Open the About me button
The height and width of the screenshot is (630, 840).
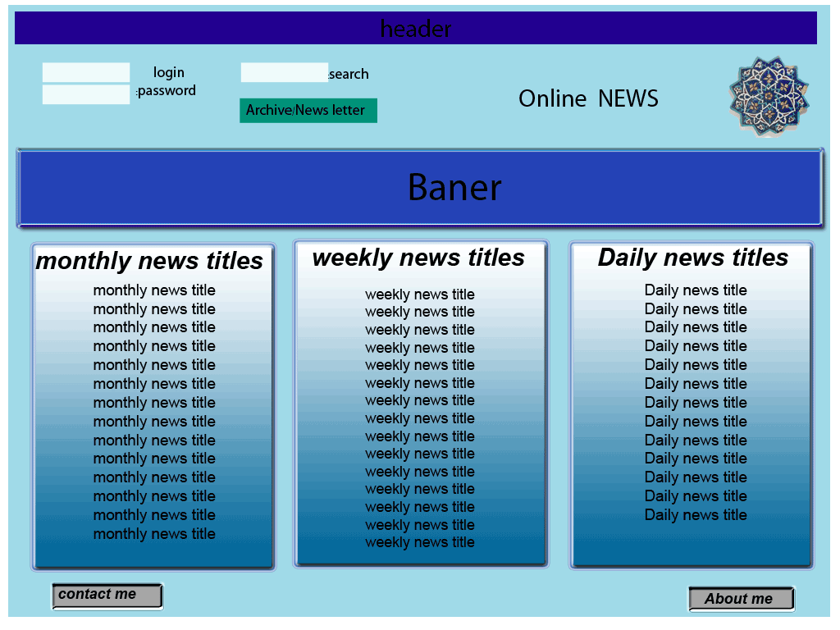pos(741,599)
